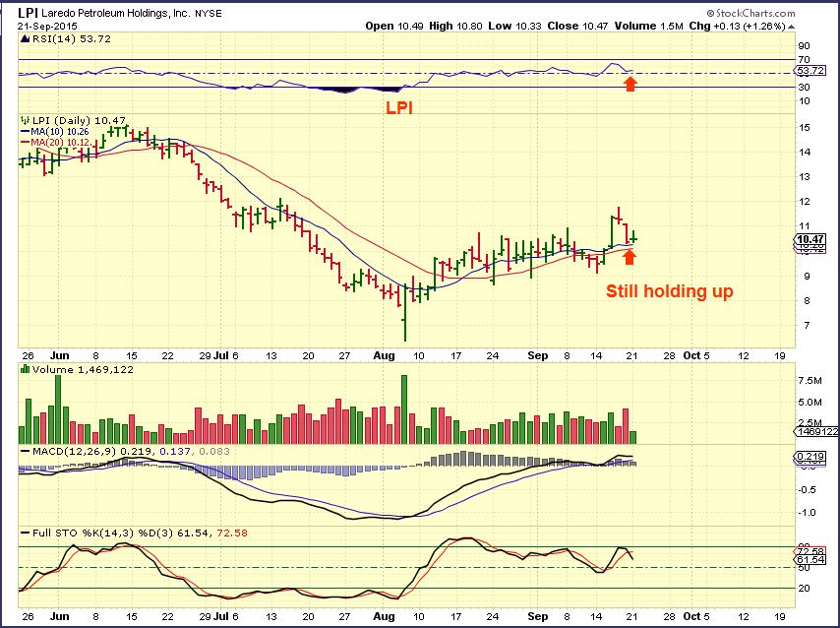
Task: Click the 5.0M volume axis label
Action: (810, 403)
